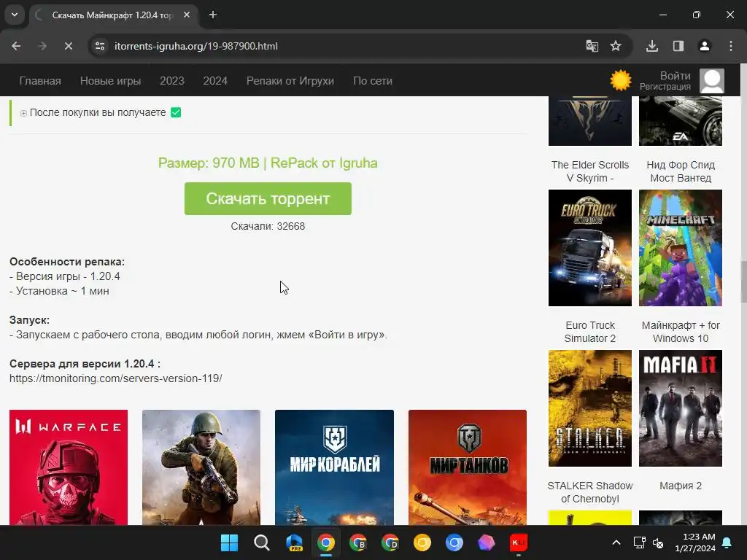Open the 2024 games section

pyautogui.click(x=215, y=81)
